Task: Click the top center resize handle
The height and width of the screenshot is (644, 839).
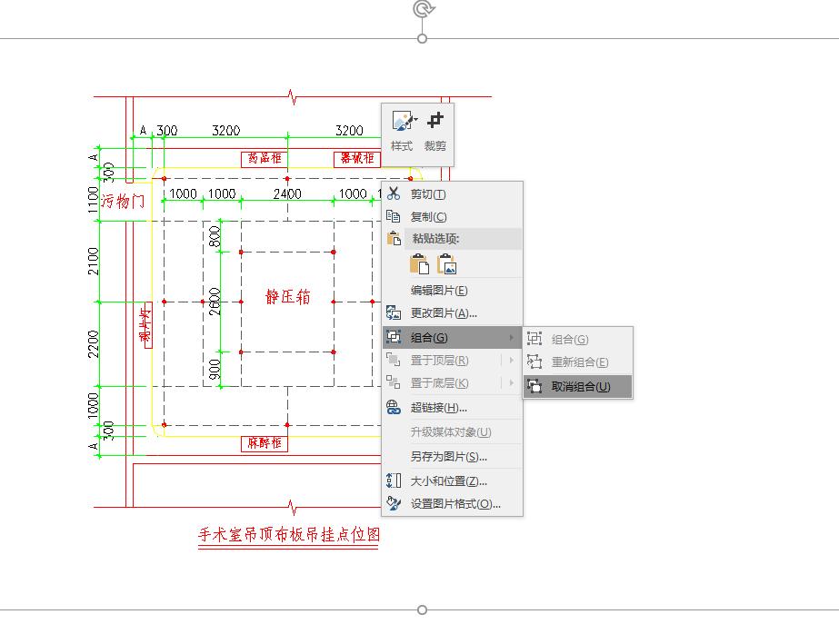Action: (x=422, y=38)
